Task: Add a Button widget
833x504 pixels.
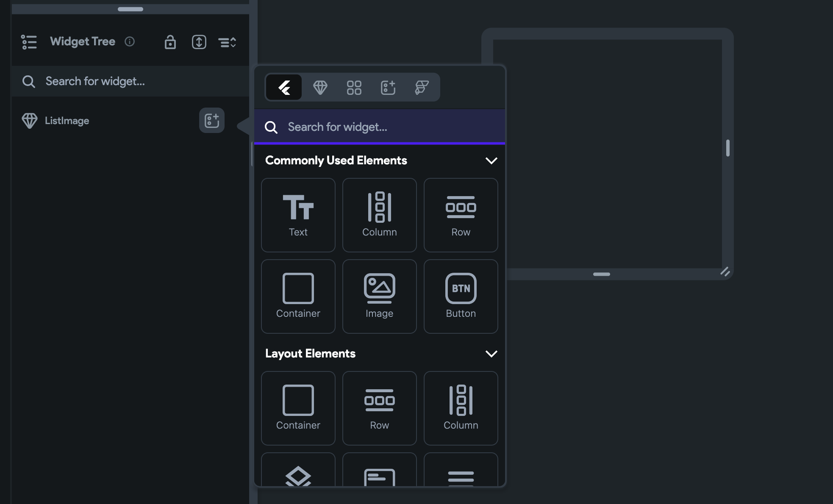Action: pyautogui.click(x=461, y=296)
